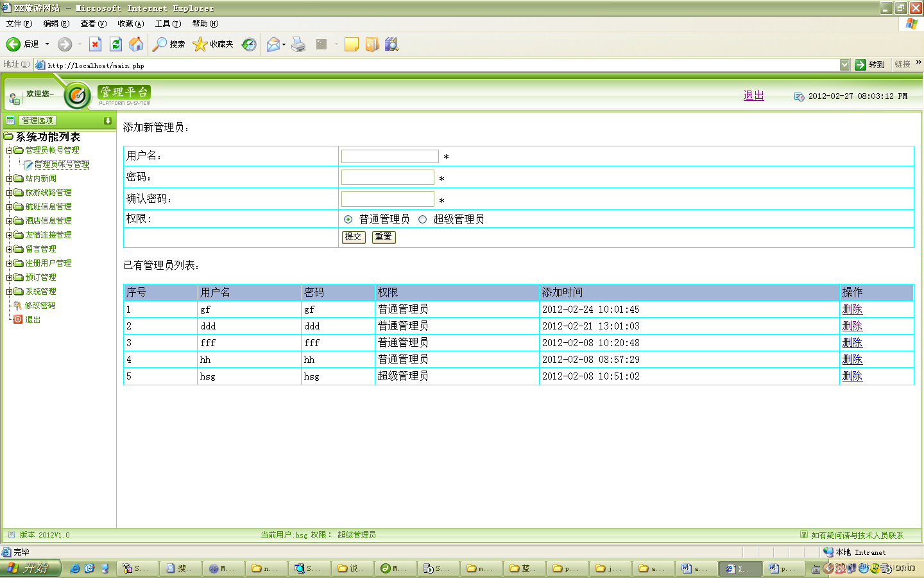This screenshot has height=578, width=924.
Task: Click the green download arrow in 管理选项 header
Action: [x=108, y=121]
